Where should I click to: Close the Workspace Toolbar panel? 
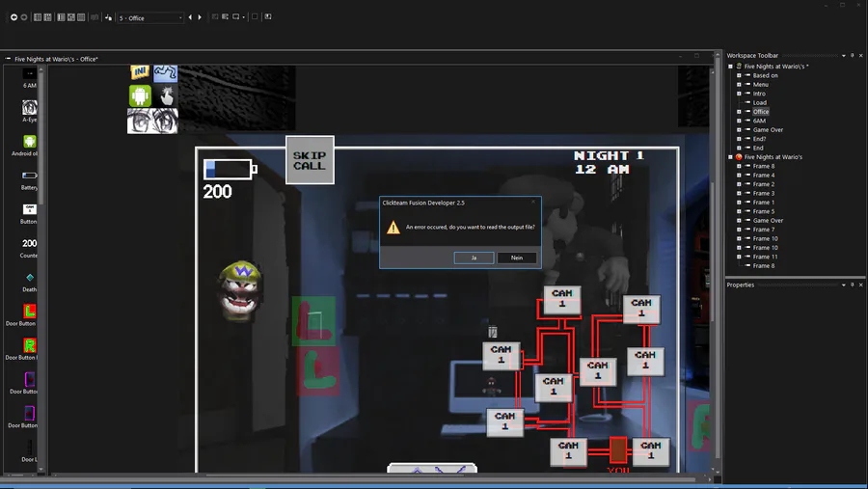861,55
